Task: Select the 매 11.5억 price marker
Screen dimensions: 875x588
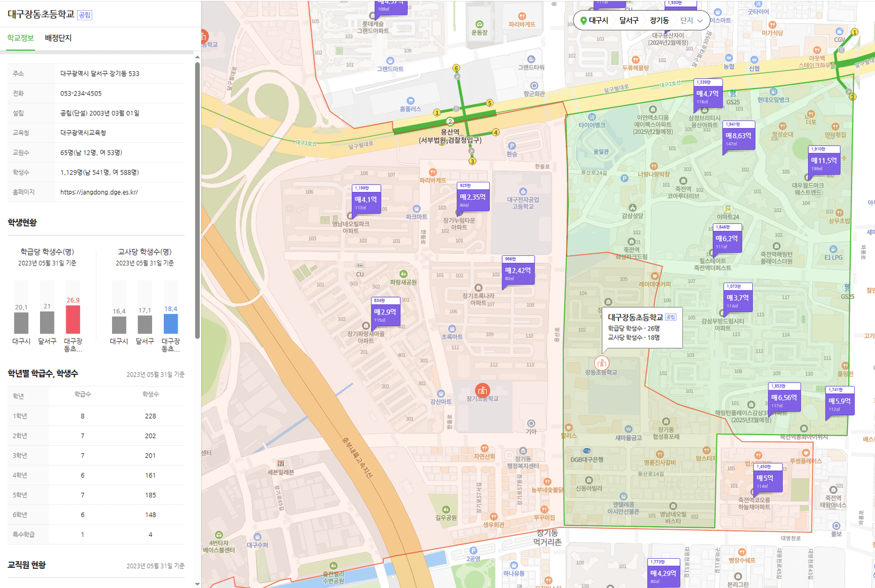Action: click(x=824, y=161)
